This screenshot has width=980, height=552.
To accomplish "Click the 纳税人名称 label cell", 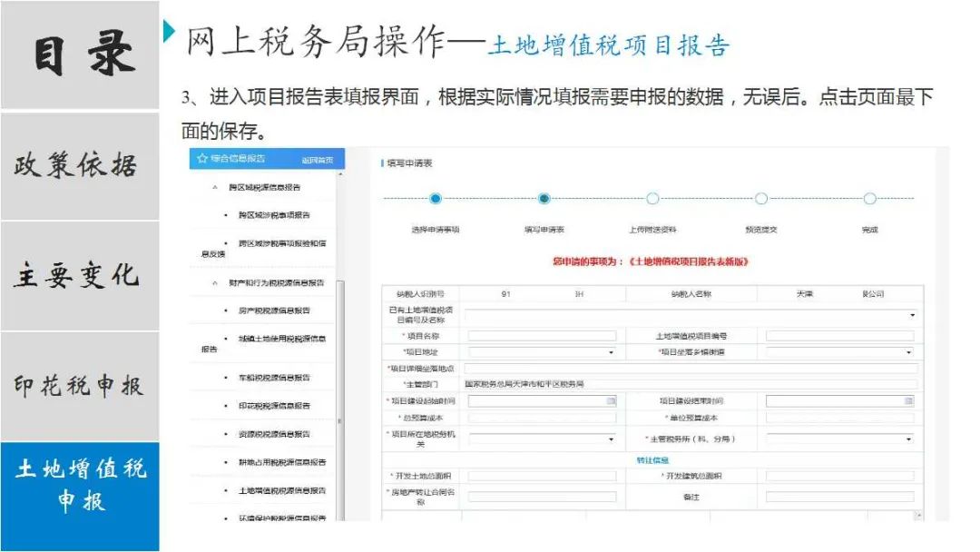I will [691, 294].
